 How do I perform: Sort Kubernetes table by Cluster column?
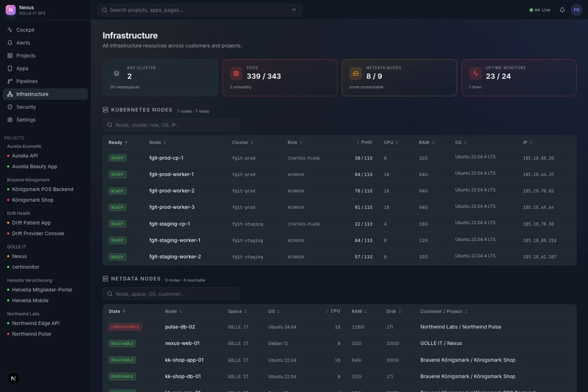pyautogui.click(x=243, y=143)
